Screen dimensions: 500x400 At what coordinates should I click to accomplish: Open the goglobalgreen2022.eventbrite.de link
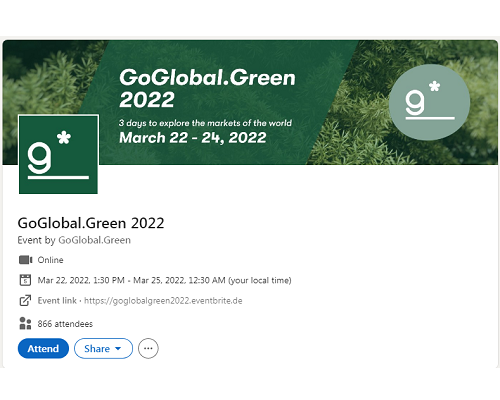click(163, 301)
